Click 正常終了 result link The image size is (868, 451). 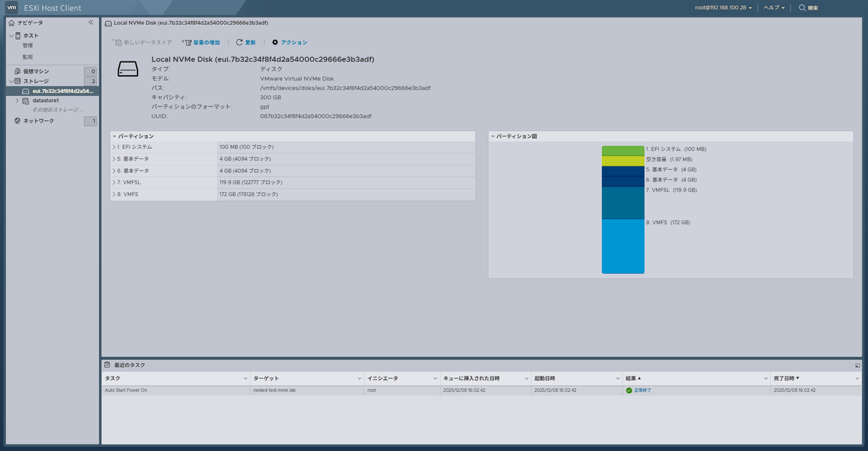coord(642,390)
